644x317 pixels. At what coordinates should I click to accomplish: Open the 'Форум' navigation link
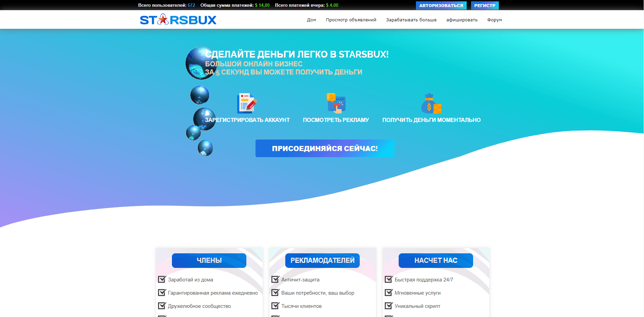494,20
